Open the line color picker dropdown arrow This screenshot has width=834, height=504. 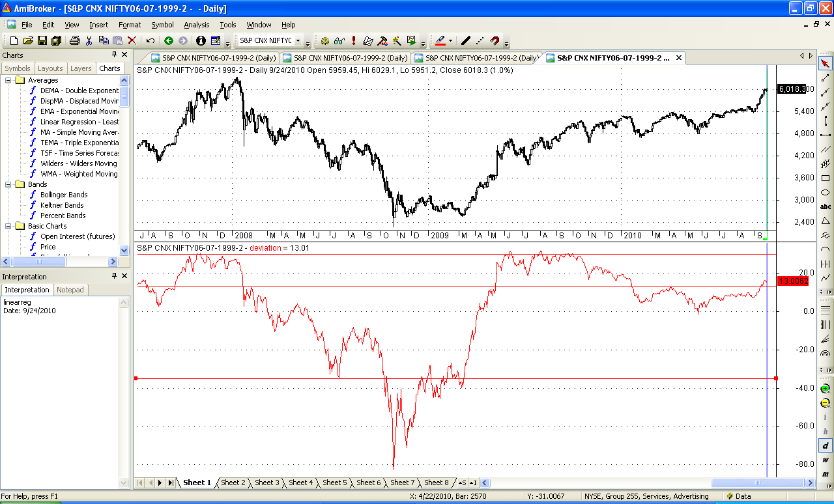(x=450, y=40)
